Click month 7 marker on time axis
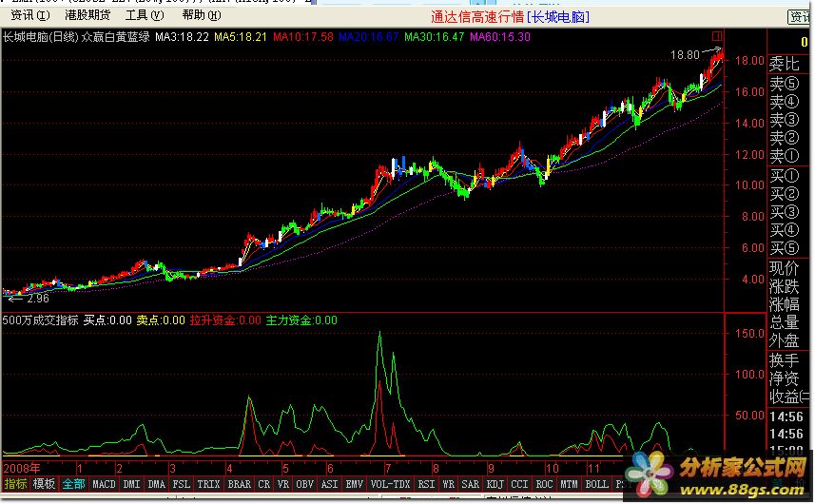This screenshot has width=815, height=504. [388, 468]
